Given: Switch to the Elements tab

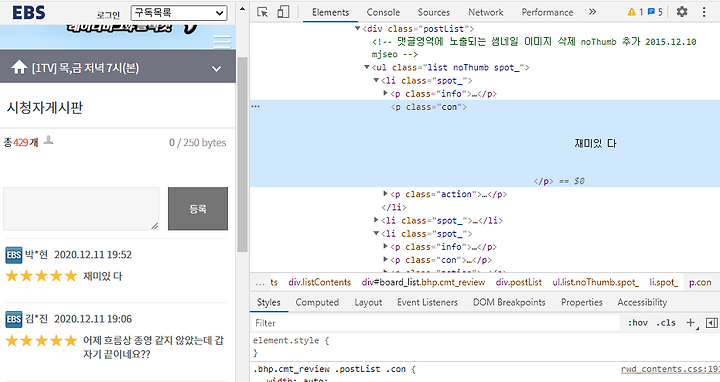Looking at the screenshot, I should pyautogui.click(x=330, y=12).
